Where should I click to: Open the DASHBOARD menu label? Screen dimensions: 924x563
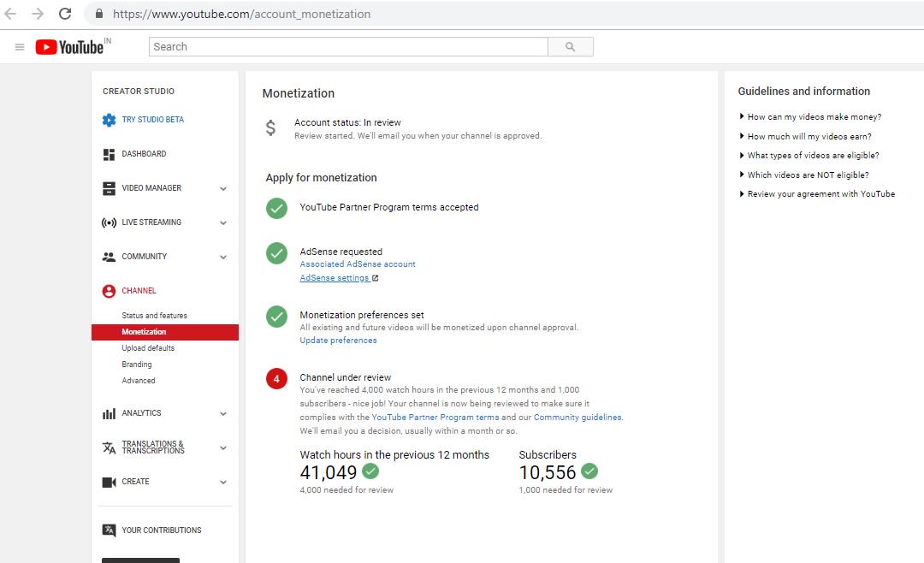[x=144, y=154]
